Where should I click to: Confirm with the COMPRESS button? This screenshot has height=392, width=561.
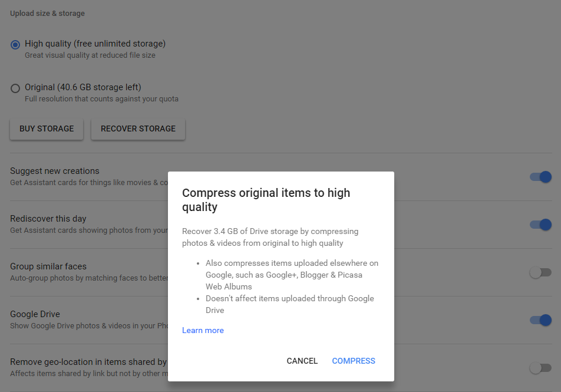(354, 361)
